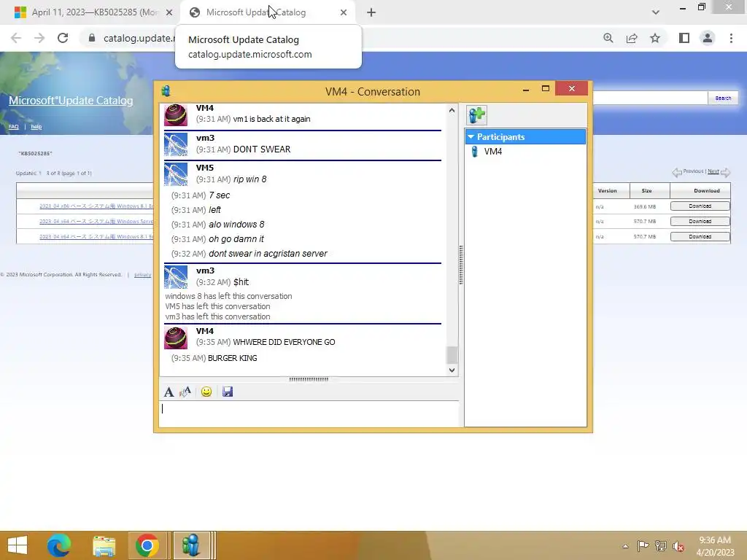Click the 'rip win 8' message
Image resolution: width=747 pixels, height=560 pixels.
tap(249, 179)
